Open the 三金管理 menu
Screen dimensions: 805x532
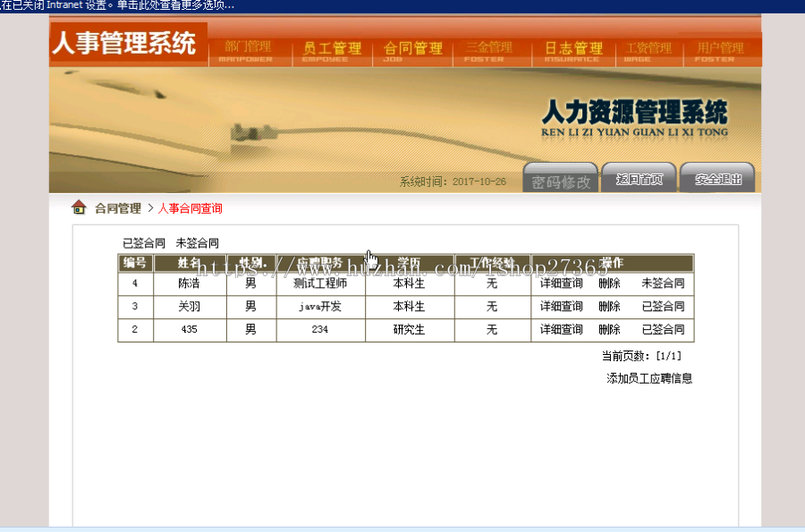tap(488, 51)
